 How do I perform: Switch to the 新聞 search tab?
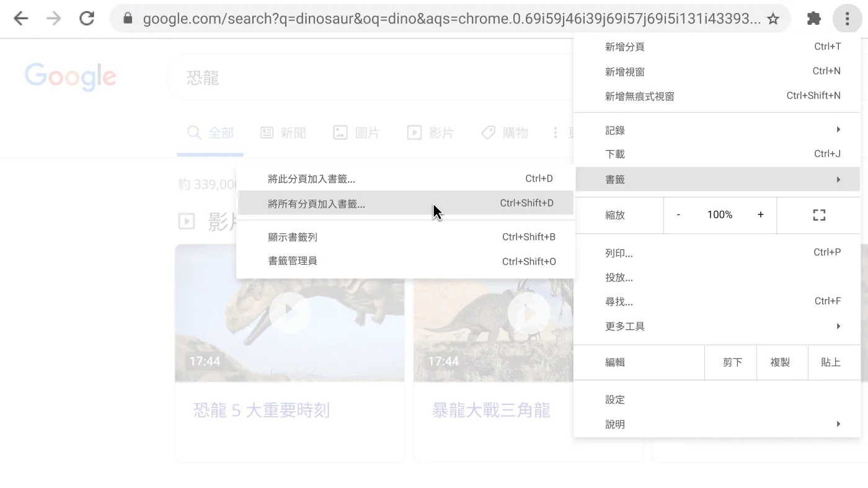click(283, 132)
